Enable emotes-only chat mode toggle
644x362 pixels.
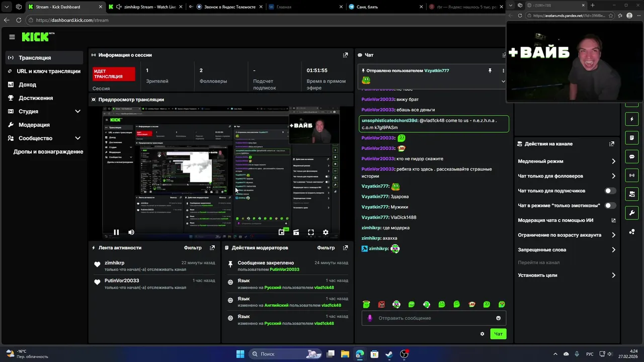coord(610,206)
